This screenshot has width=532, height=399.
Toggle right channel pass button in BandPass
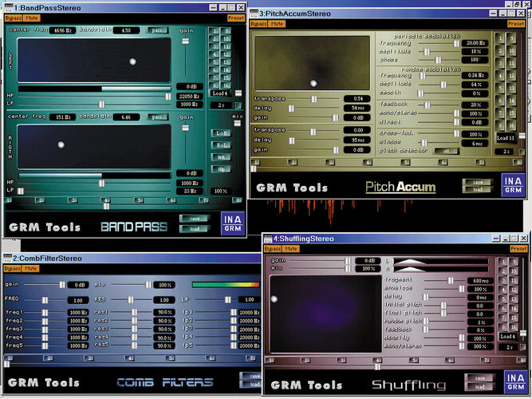(157, 117)
